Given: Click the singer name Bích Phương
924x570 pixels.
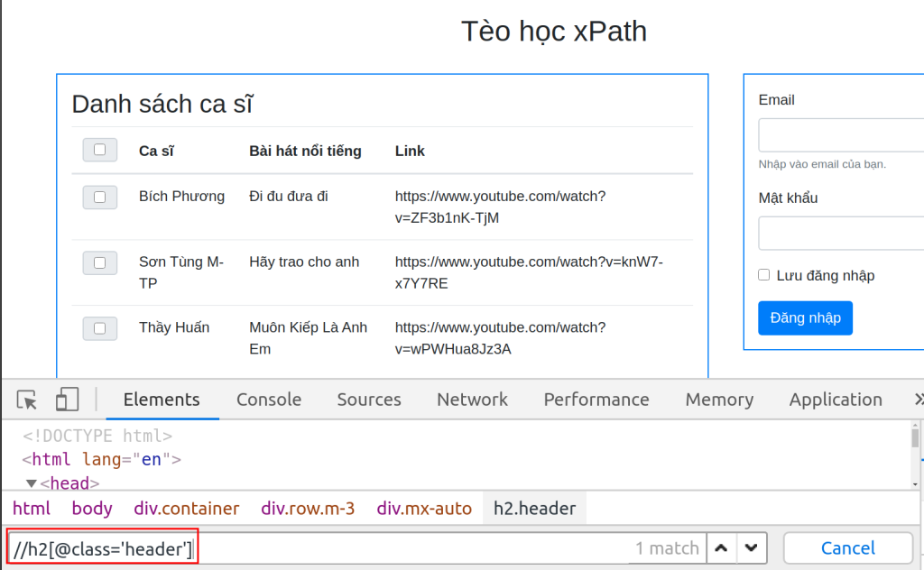Looking at the screenshot, I should 181,196.
